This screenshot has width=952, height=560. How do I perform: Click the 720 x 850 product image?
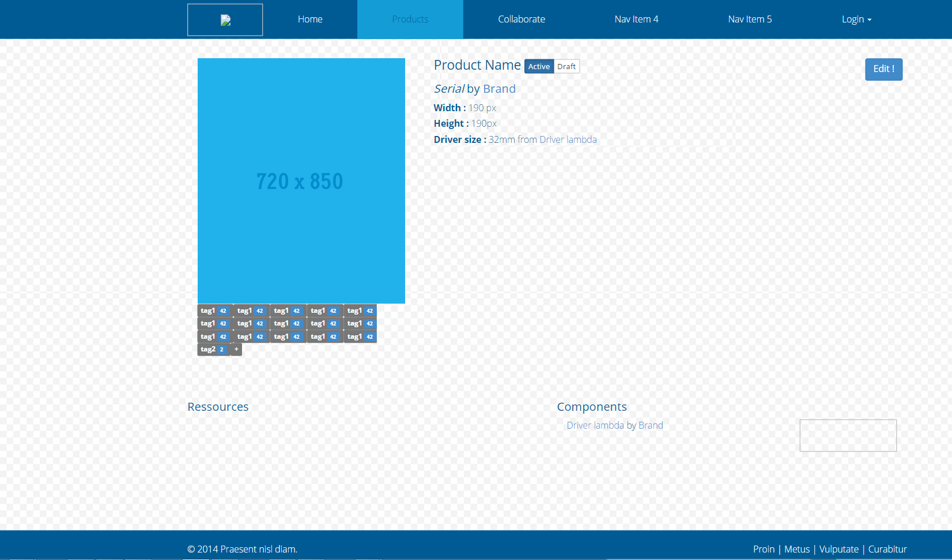pyautogui.click(x=301, y=181)
